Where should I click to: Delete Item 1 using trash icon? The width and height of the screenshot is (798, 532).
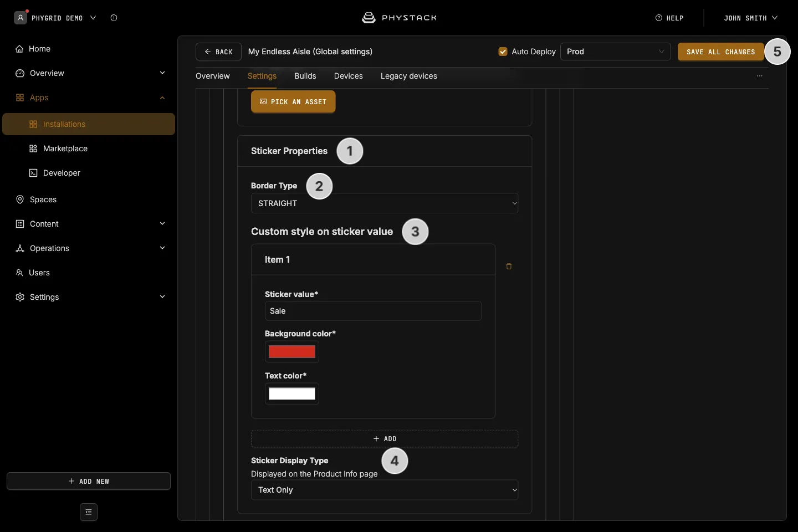coord(509,267)
